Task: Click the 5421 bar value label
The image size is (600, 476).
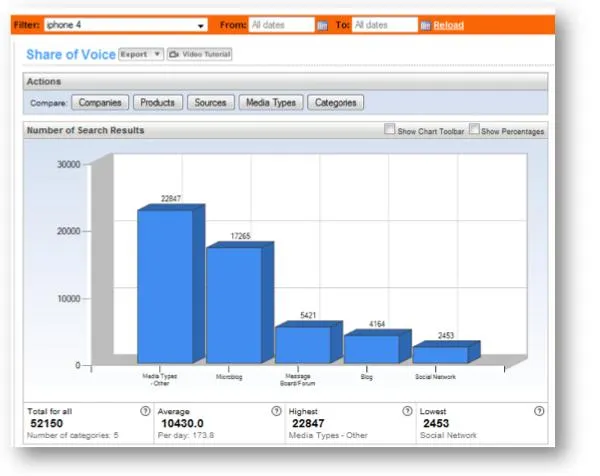Action: (x=308, y=315)
